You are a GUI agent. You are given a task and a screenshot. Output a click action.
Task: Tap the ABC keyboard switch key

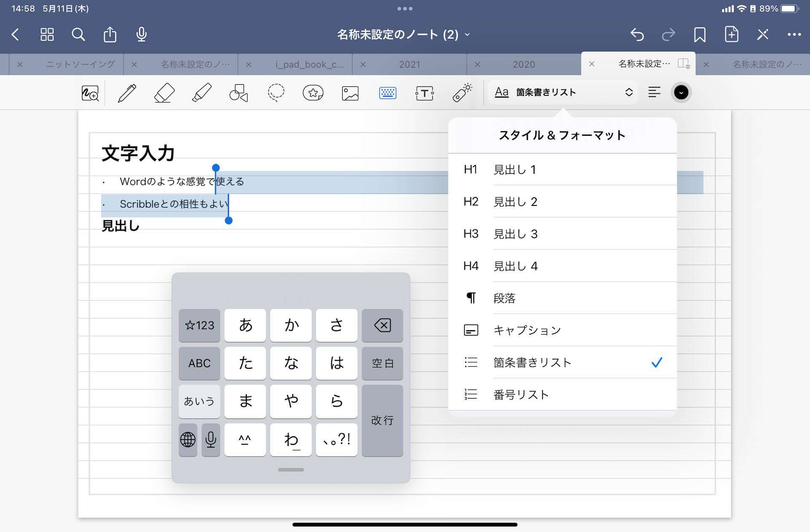tap(199, 363)
